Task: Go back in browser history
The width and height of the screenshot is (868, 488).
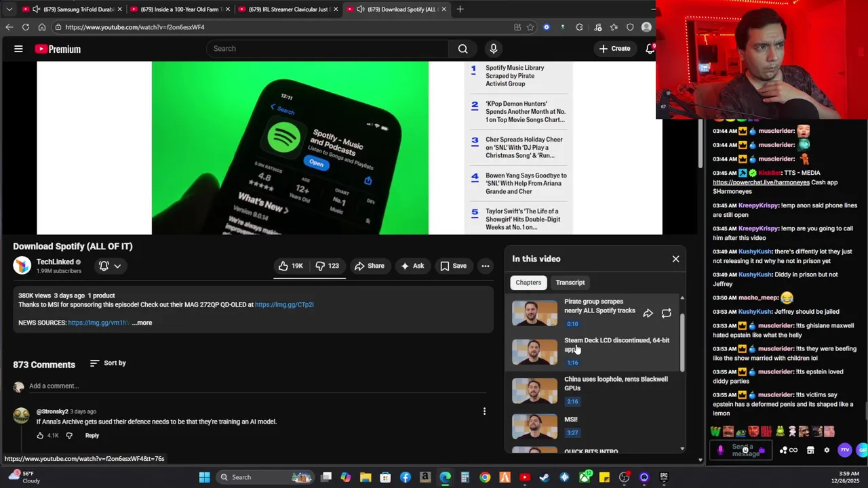Action: (9, 27)
